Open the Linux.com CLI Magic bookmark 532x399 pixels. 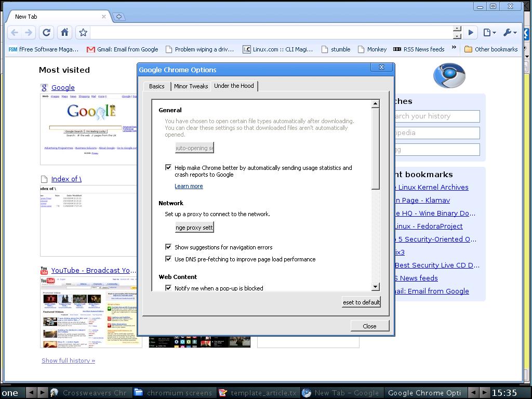click(x=278, y=49)
